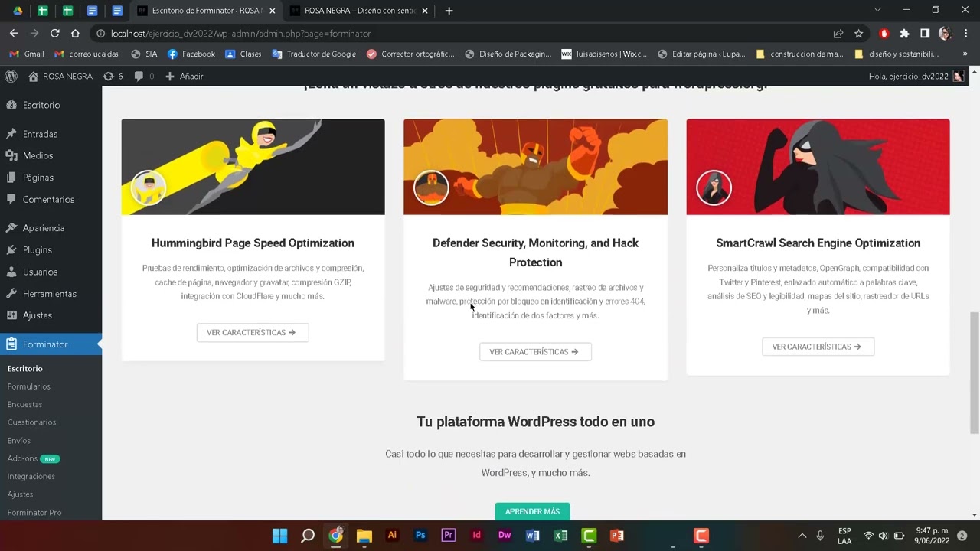Open Adobe Illustrator from the taskbar
The width and height of the screenshot is (980, 551).
392,536
